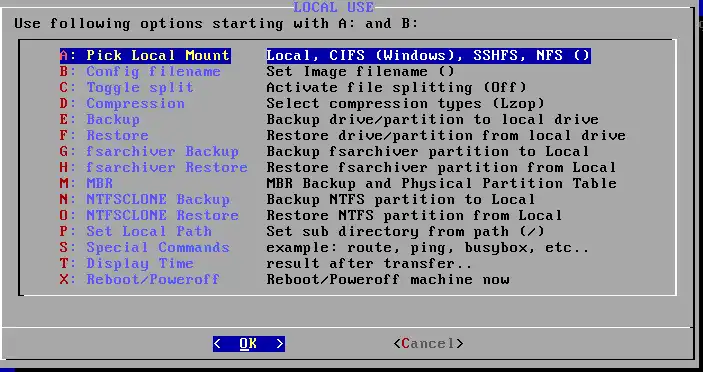Open the 'D: Compression' option
703x372 pixels.
[x=122, y=104]
